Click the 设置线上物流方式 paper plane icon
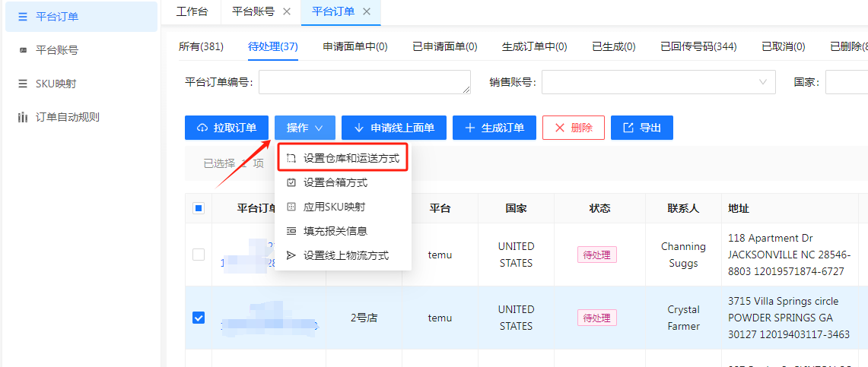 click(291, 255)
